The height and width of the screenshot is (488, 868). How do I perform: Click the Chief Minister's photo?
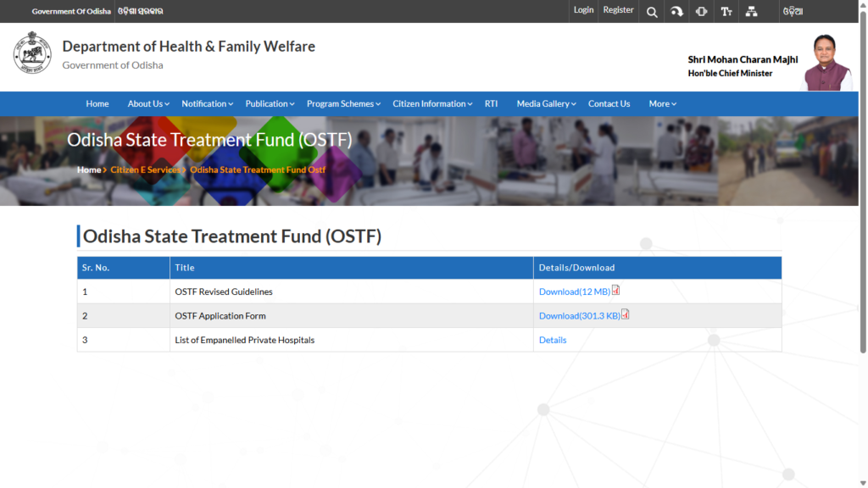pyautogui.click(x=827, y=63)
